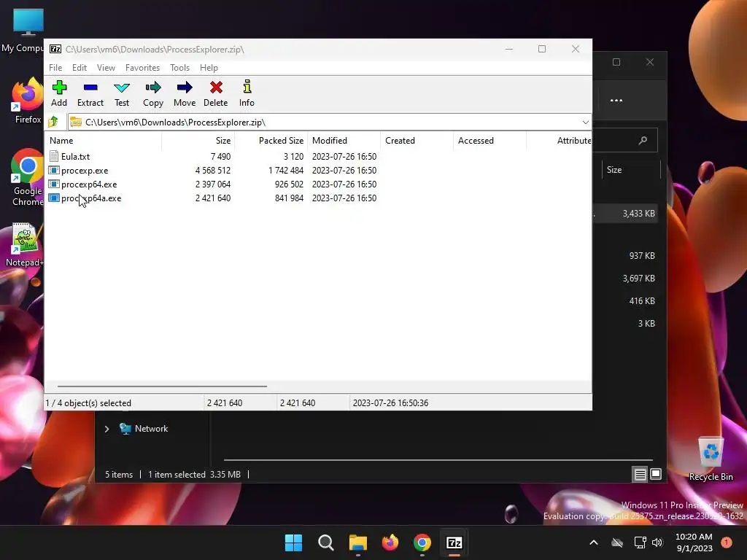Open the Recycle Bin desktop icon
This screenshot has height=560, width=747.
tap(711, 459)
